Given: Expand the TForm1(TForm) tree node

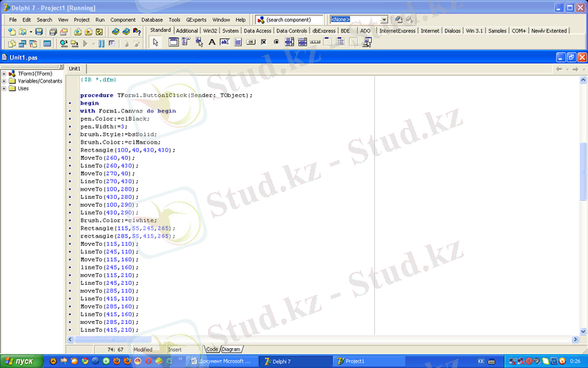Looking at the screenshot, I should [x=4, y=74].
